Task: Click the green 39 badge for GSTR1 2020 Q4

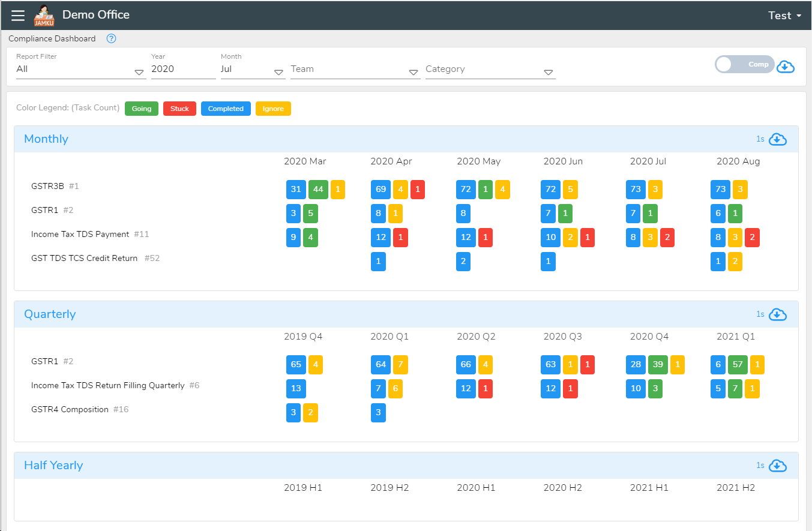Action: (657, 364)
